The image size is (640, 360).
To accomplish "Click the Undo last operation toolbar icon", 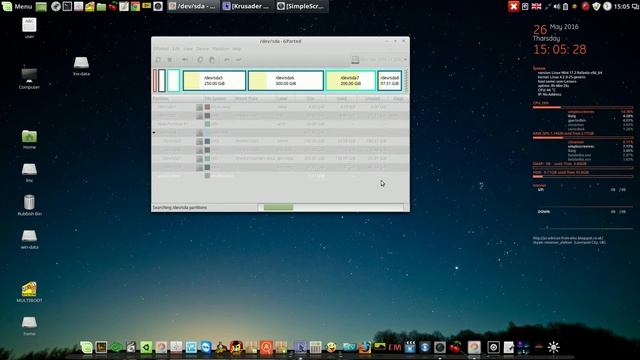I will [227, 60].
